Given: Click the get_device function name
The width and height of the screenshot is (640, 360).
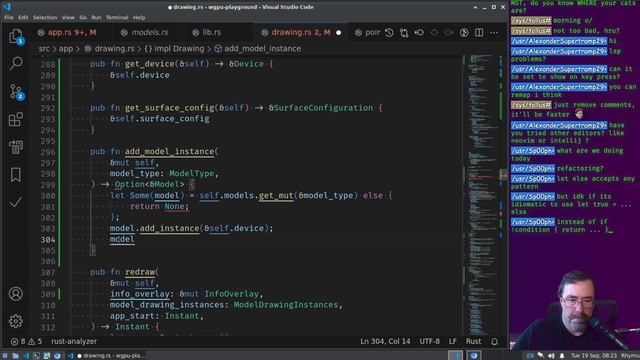Looking at the screenshot, I should click(150, 64).
